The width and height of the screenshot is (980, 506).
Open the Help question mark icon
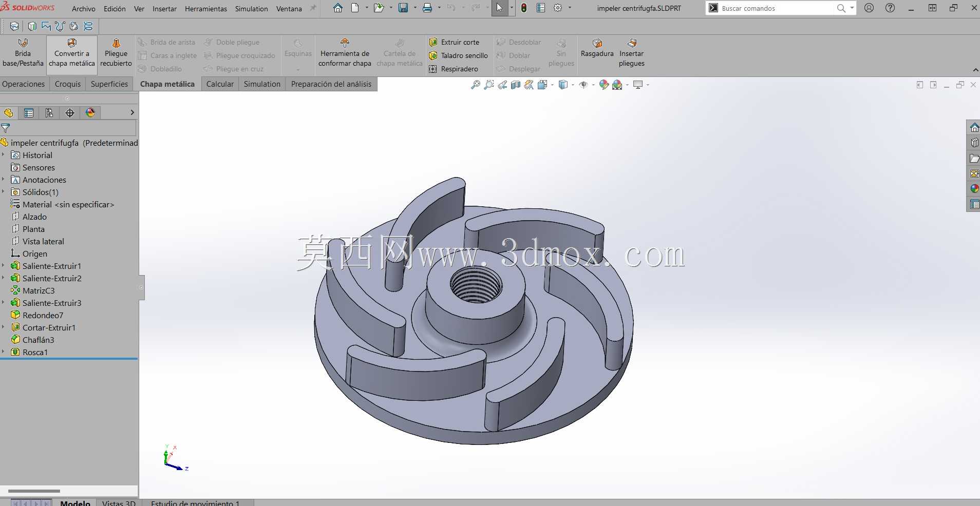(x=890, y=8)
